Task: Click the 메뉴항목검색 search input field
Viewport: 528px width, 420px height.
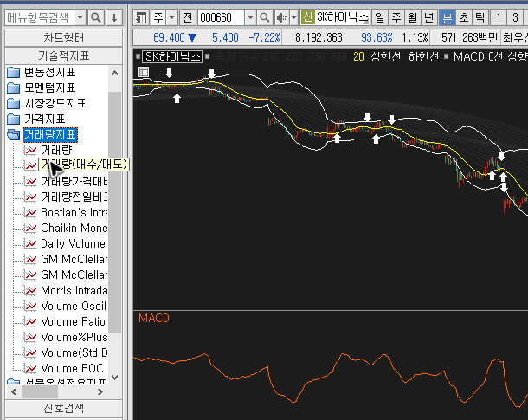Action: (40, 17)
